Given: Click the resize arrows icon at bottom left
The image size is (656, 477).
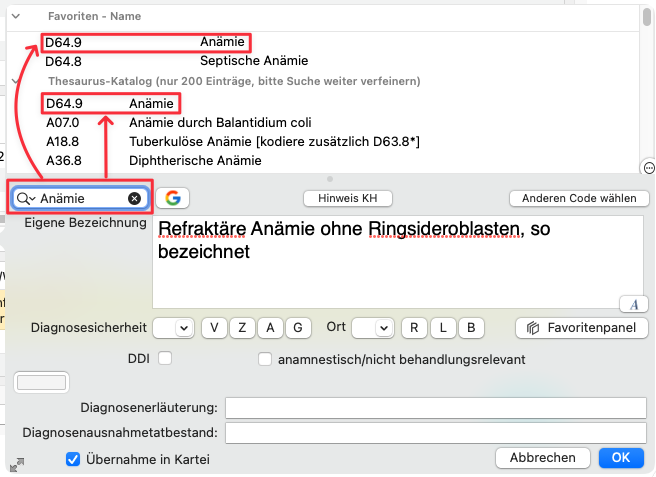Looking at the screenshot, I should 17,464.
